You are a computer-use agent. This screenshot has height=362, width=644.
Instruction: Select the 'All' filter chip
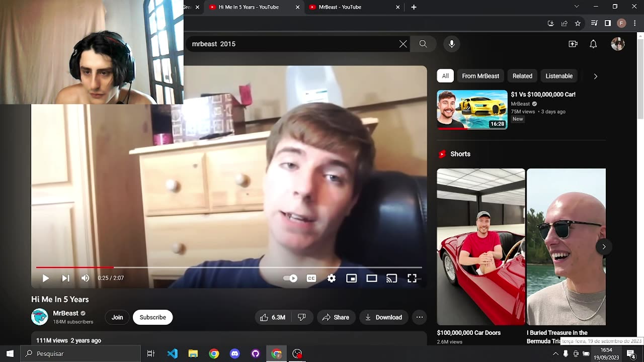coord(445,76)
